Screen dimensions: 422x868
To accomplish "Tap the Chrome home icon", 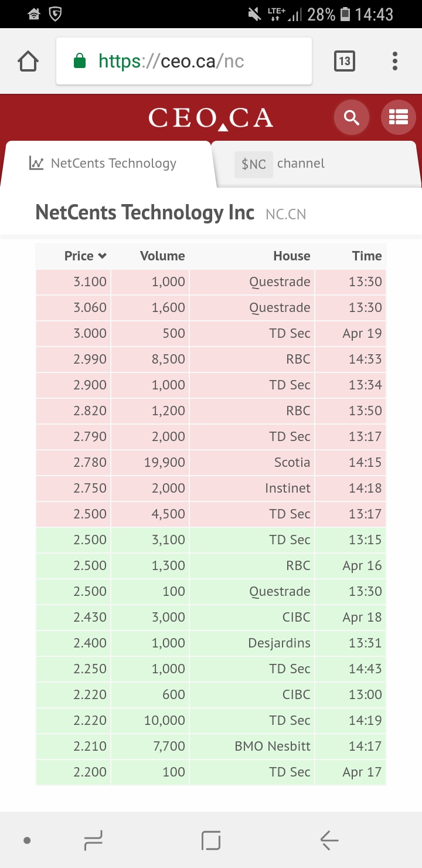I will 29,61.
